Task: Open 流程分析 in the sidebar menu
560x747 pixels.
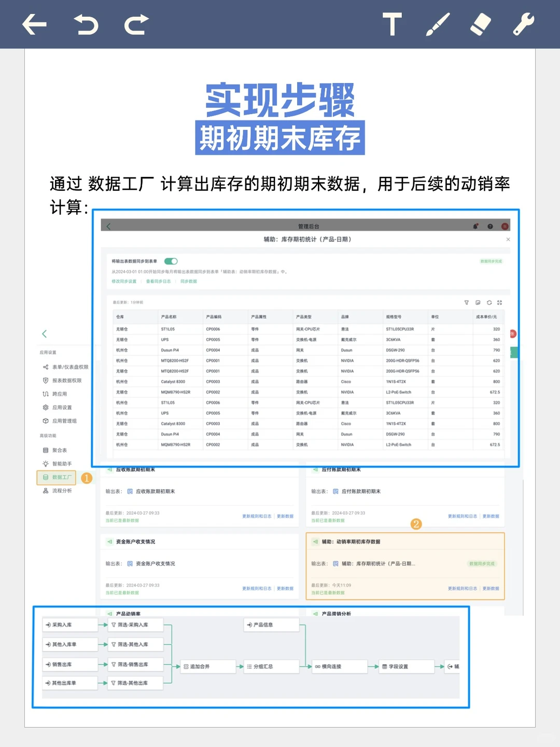Action: pos(58,490)
